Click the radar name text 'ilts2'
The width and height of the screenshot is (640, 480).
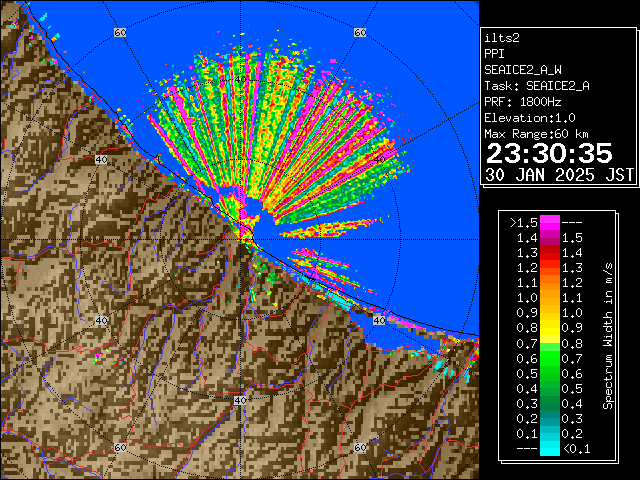coord(502,38)
